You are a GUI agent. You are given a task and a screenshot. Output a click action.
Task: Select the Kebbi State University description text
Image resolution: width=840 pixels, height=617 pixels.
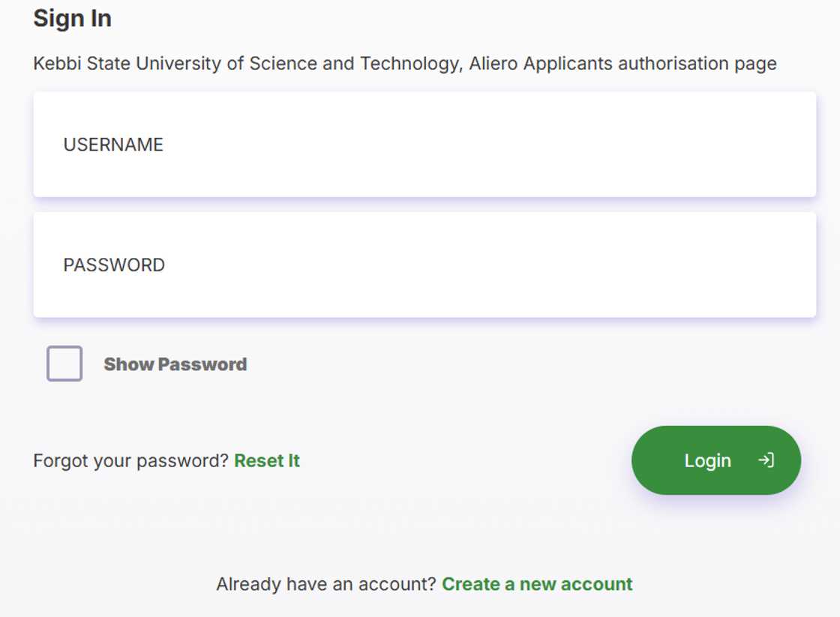pos(404,64)
